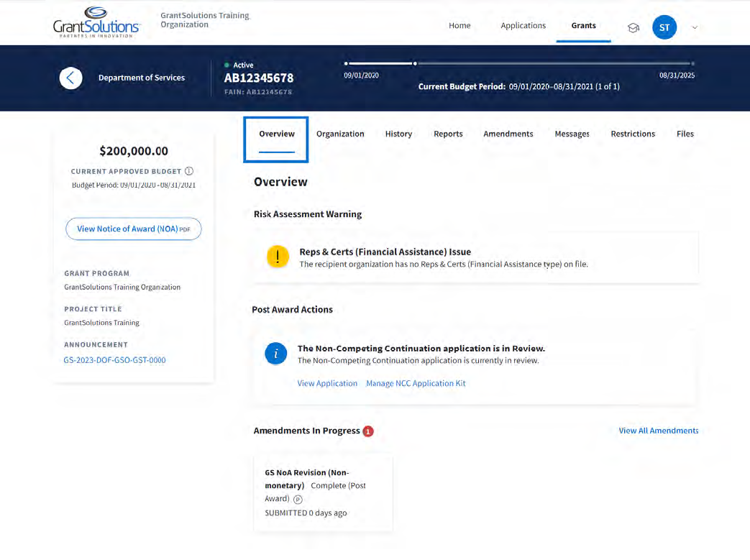Click the blue info circle icon

276,354
